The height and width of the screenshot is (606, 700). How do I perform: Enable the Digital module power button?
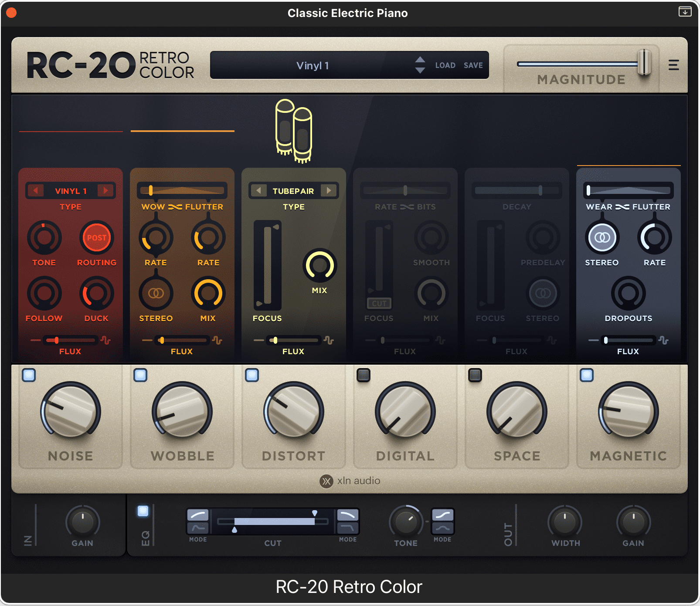pos(364,375)
